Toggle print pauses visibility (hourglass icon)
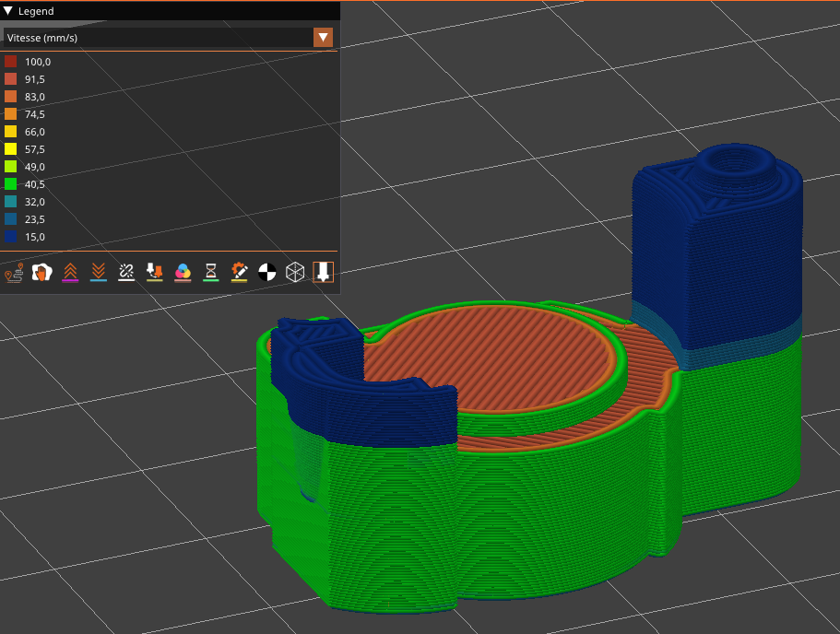Screen dimensions: 840x634 (x=210, y=273)
